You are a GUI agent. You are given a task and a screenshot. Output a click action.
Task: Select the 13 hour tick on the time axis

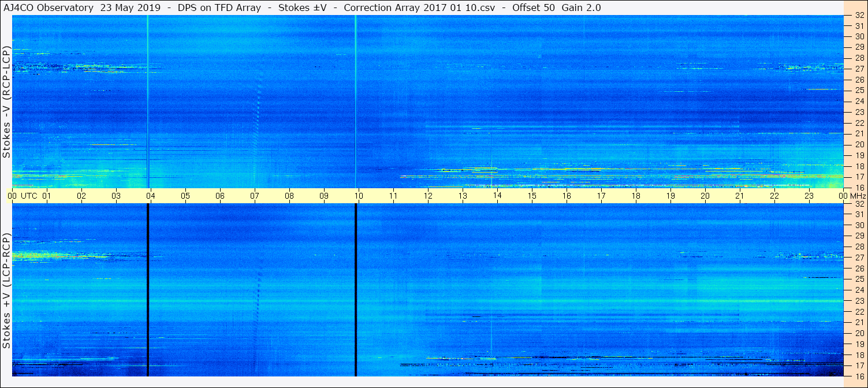point(463,196)
